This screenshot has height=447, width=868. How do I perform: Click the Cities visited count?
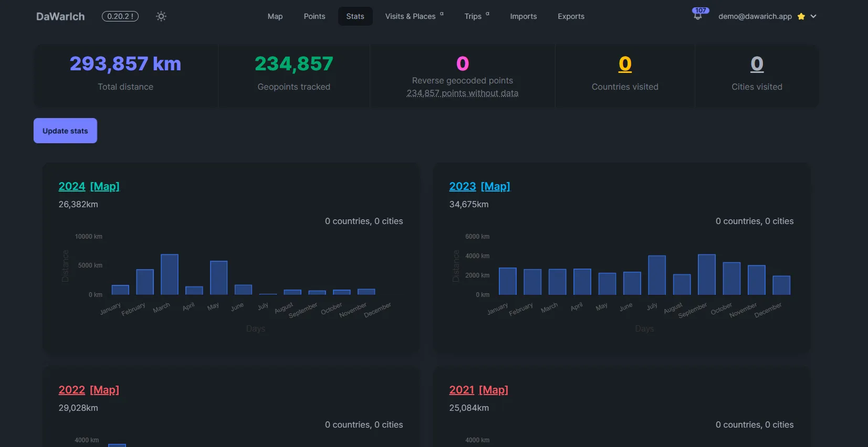tap(757, 64)
